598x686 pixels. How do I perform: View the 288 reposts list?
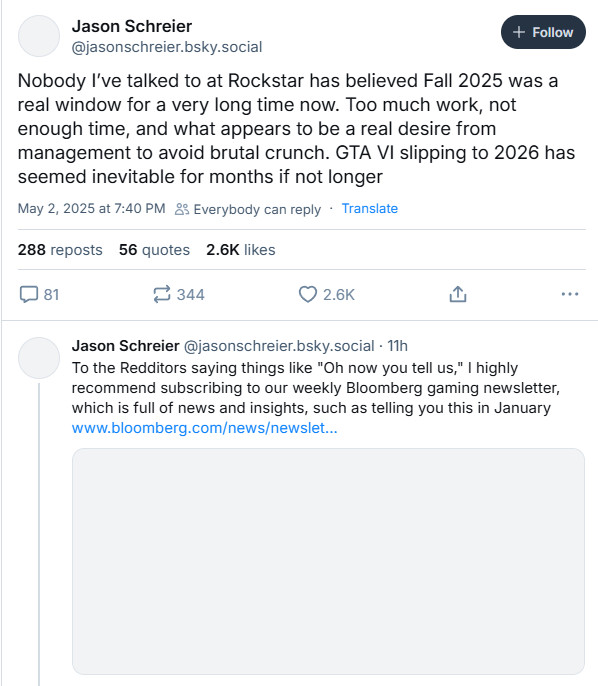point(60,250)
